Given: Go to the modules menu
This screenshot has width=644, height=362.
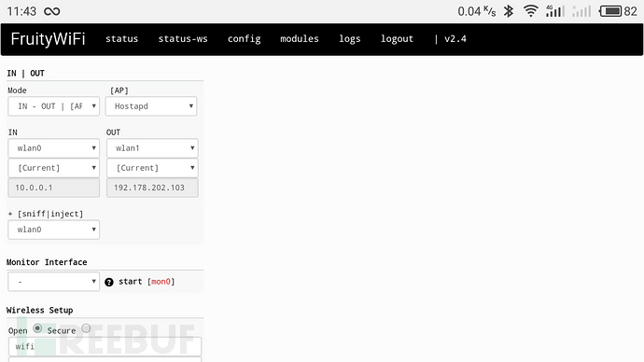Looking at the screenshot, I should pos(300,39).
